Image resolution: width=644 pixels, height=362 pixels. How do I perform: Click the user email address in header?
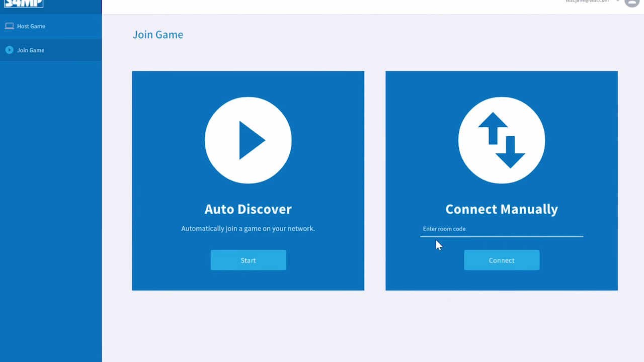pos(587,2)
